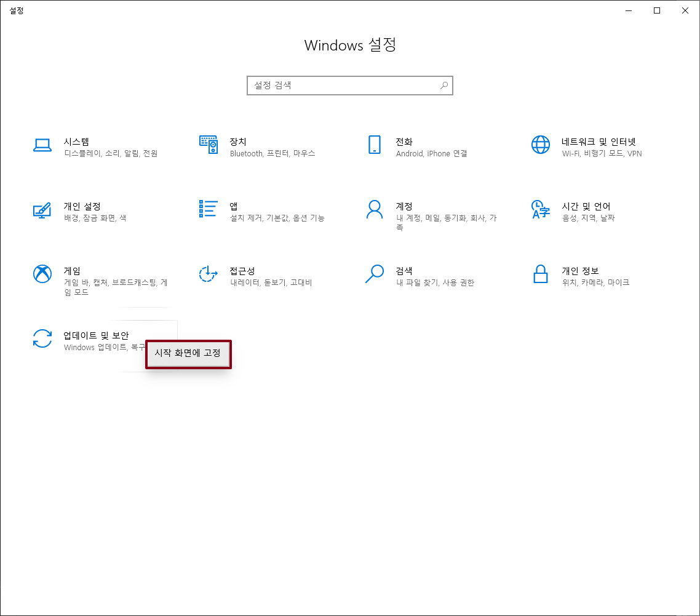
Task: Open the 게임 title link
Action: pyautogui.click(x=73, y=271)
